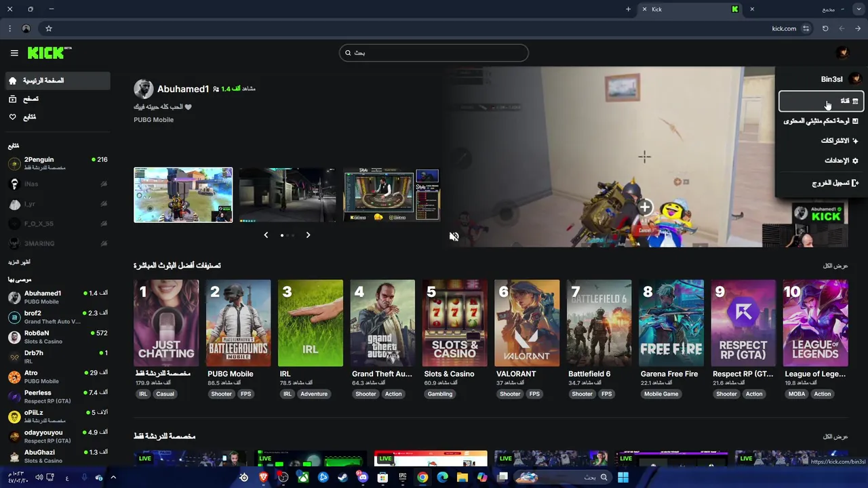Screen dimensions: 868x488
Task: Click 'عرض الكل' for Just Chatting section
Action: pos(835,436)
